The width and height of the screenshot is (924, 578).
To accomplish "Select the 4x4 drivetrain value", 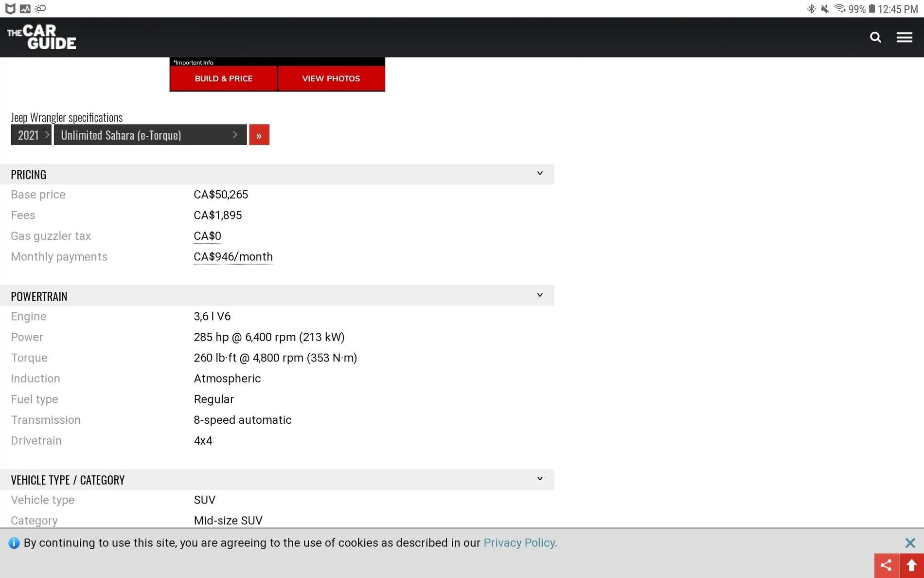I will click(203, 441).
